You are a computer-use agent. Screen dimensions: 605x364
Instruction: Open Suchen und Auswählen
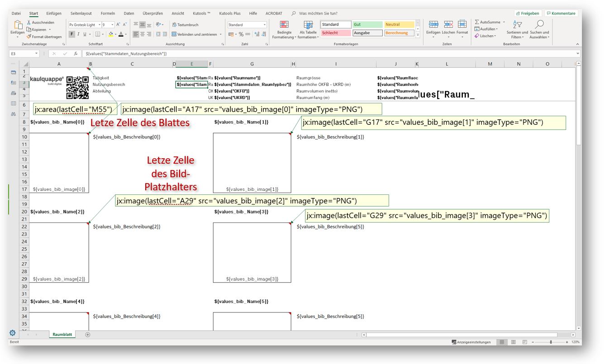coord(539,29)
